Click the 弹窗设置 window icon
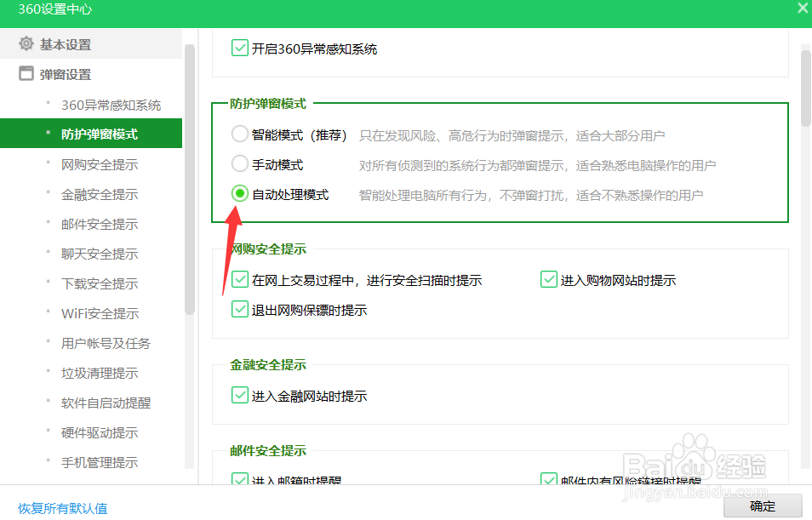Viewport: 812px width, 520px height. tap(26, 73)
